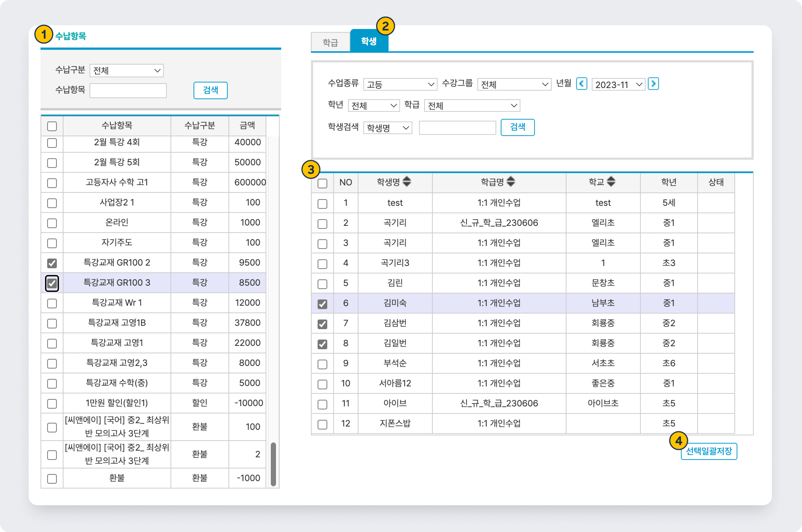Go to previous month arrow
The width and height of the screenshot is (802, 532).
click(582, 84)
